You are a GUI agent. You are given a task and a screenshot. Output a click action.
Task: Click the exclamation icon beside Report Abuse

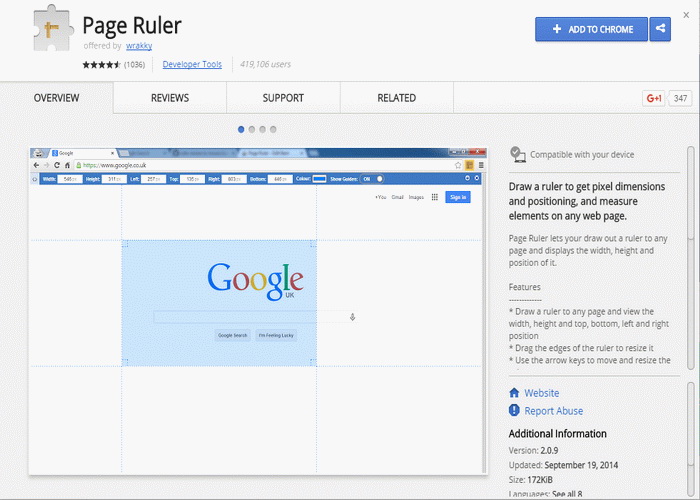click(x=514, y=410)
